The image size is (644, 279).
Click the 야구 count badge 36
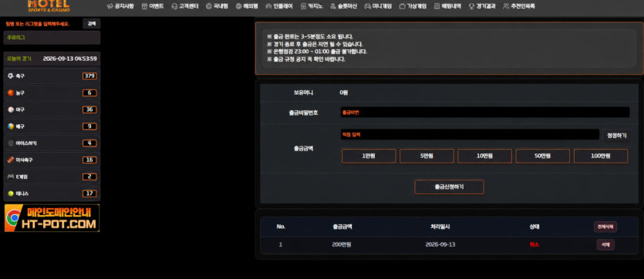89,109
